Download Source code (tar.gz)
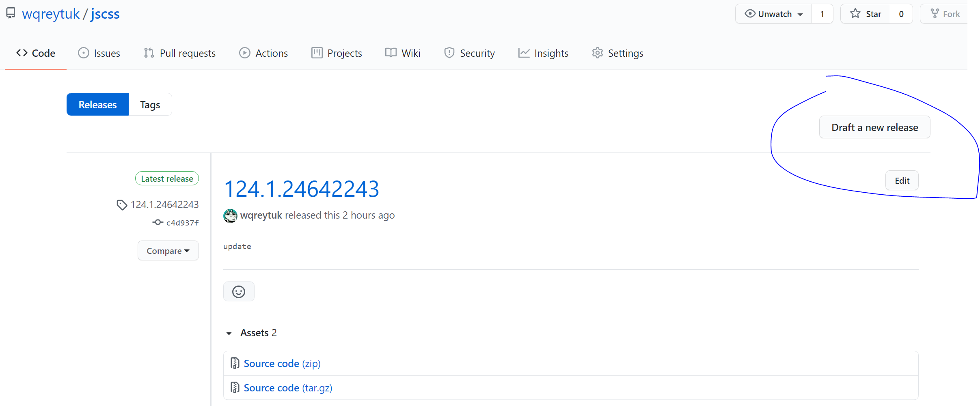 (288, 388)
